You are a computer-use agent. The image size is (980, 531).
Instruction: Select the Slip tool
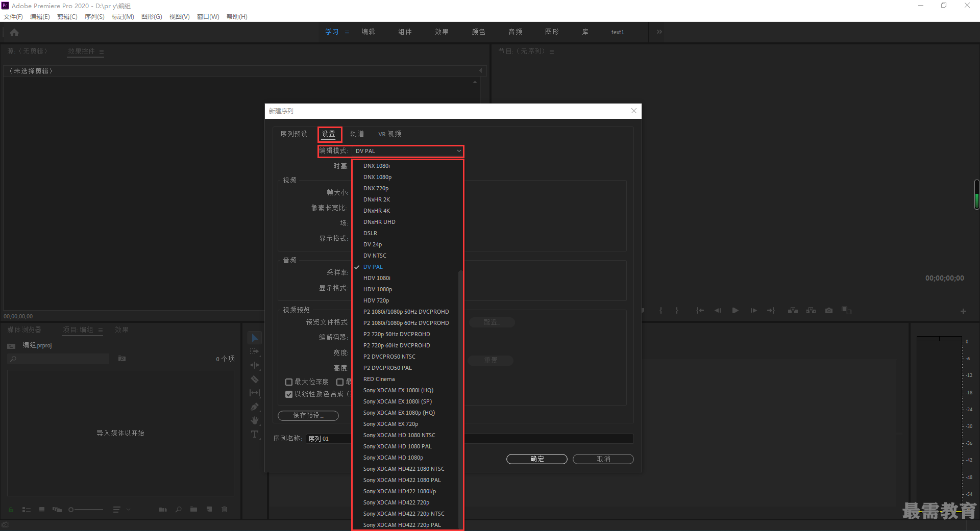(x=255, y=393)
